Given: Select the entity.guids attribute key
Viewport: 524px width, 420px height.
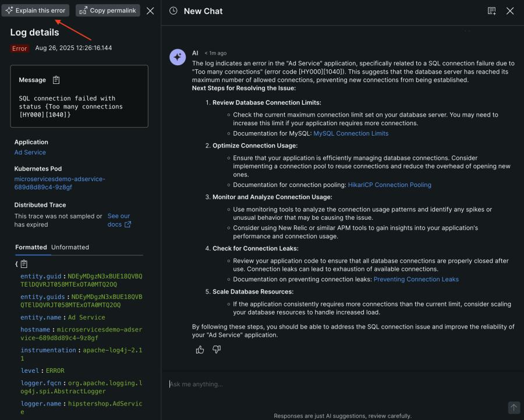Looking at the screenshot, I should [43, 297].
